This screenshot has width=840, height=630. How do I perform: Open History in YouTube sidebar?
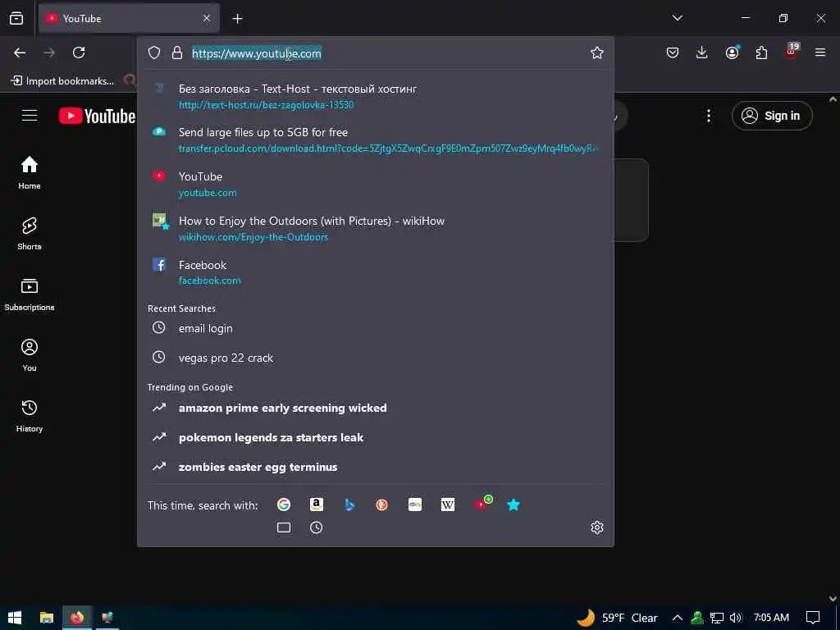(30, 416)
